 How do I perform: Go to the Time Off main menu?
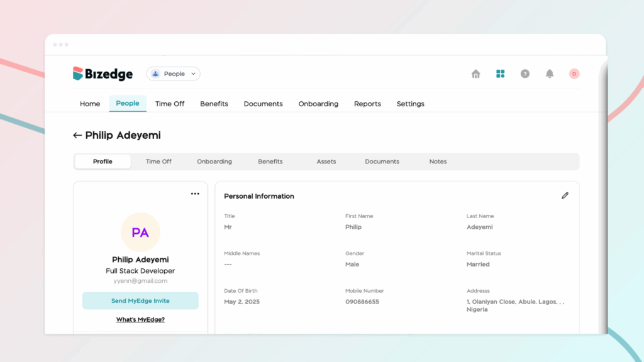click(x=170, y=104)
